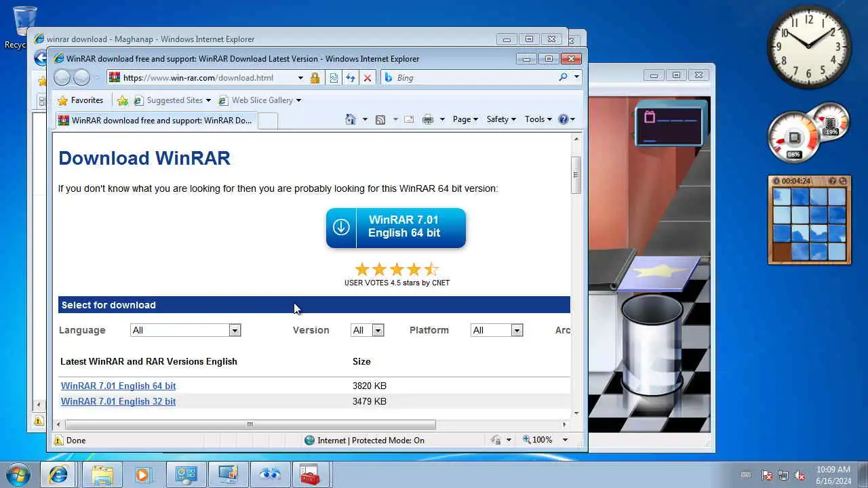Click the 3820 KB size cell
The height and width of the screenshot is (488, 868).
point(370,386)
